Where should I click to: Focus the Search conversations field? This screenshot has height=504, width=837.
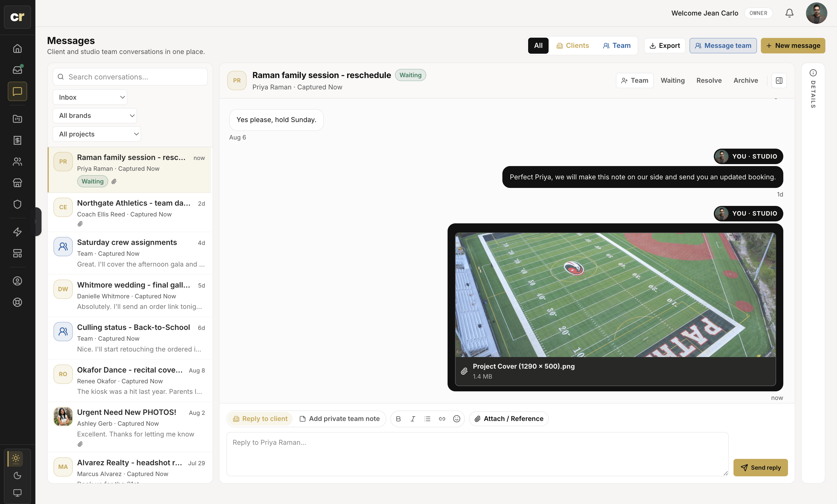pos(130,77)
